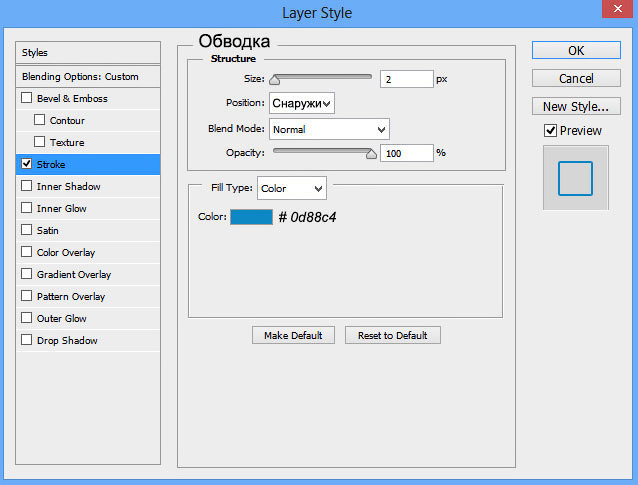Select the Outer Glow row label
The height and width of the screenshot is (485, 638).
[61, 319]
